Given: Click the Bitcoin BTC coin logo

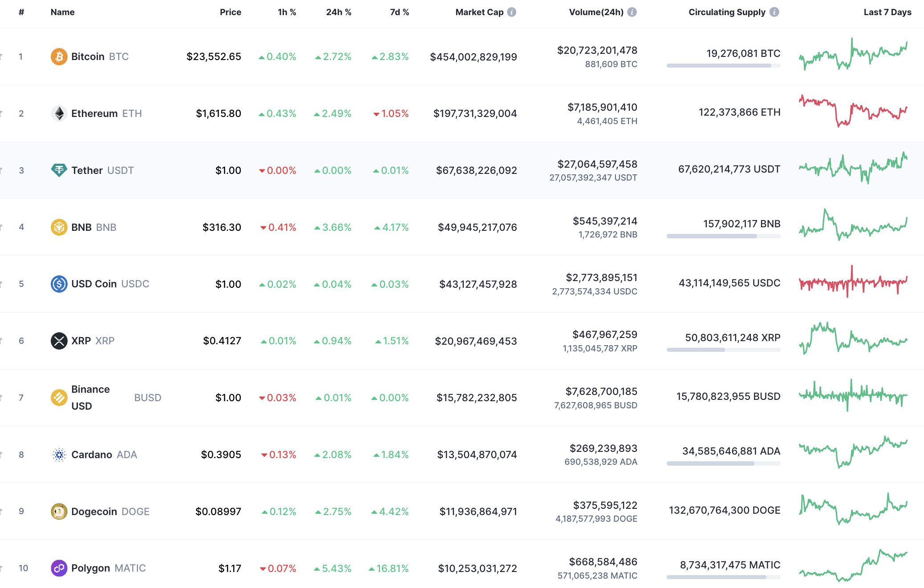Looking at the screenshot, I should tap(58, 56).
